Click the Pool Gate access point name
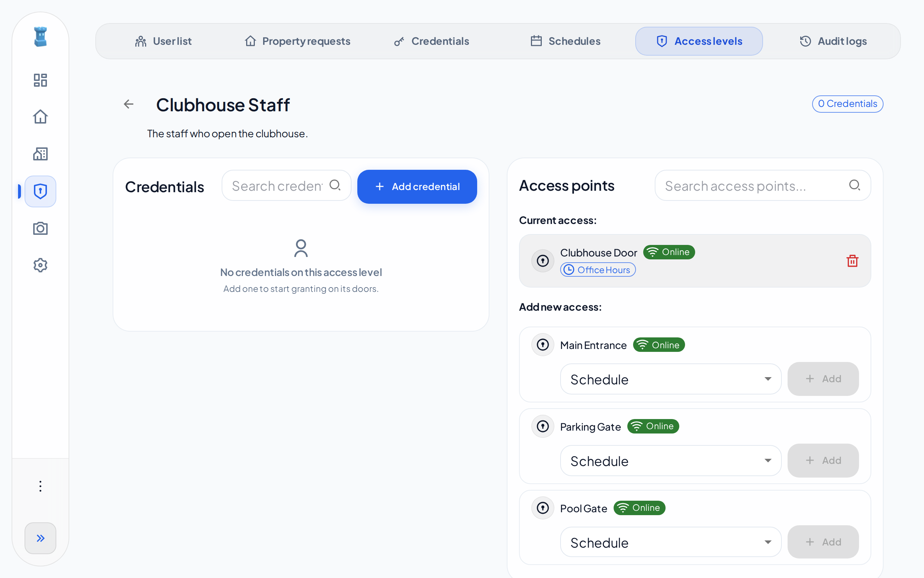The width and height of the screenshot is (924, 578). [x=583, y=508]
